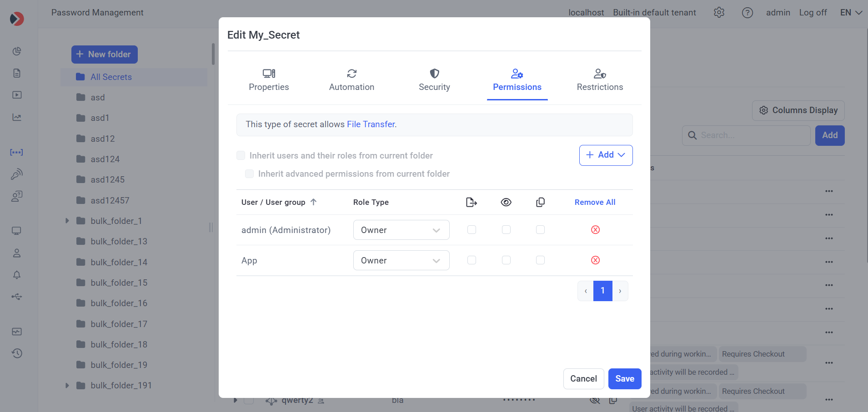The width and height of the screenshot is (868, 412).
Task: Click the Save button
Action: point(624,379)
